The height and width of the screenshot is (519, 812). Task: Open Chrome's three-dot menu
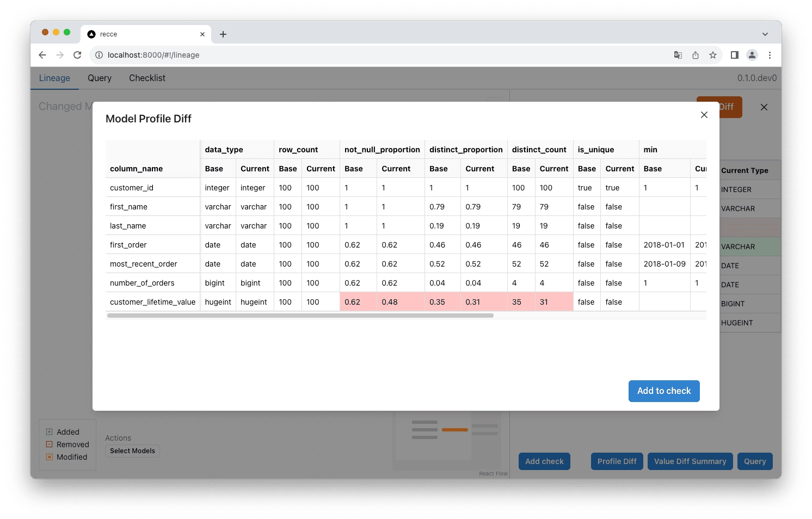click(x=770, y=55)
